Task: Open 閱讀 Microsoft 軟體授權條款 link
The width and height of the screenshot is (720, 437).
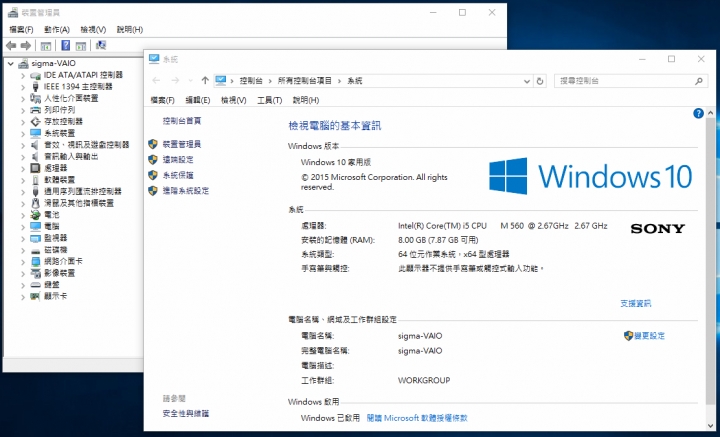Action: (417, 418)
